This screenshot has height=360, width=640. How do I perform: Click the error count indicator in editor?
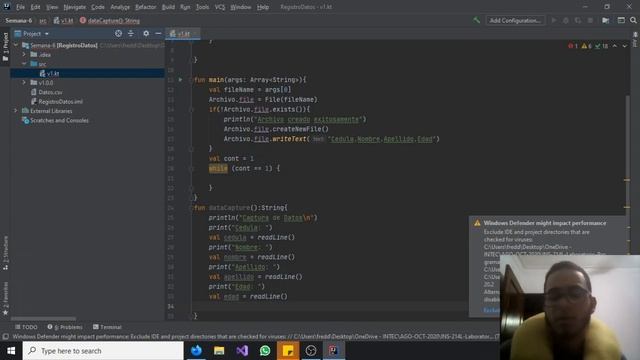point(573,46)
